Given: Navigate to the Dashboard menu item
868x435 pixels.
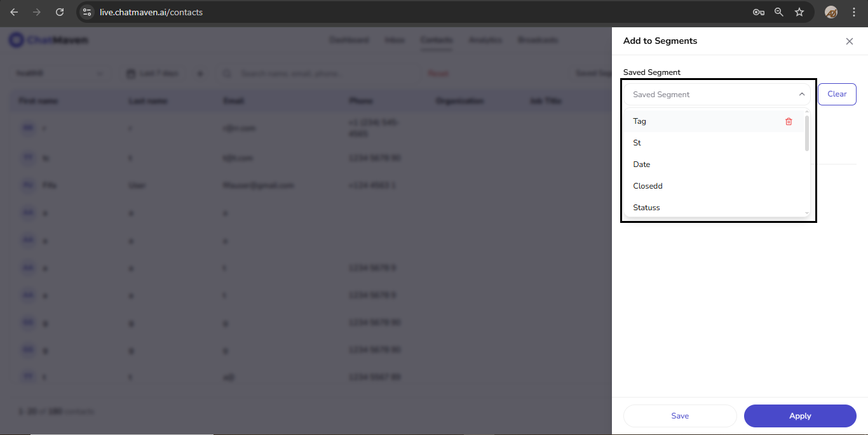Looking at the screenshot, I should coord(349,39).
